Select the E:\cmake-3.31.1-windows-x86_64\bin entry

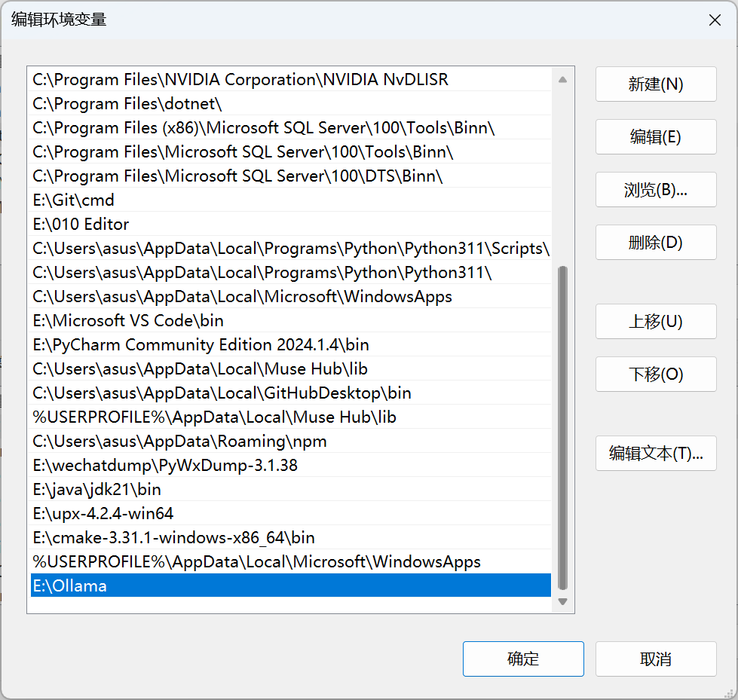click(x=291, y=537)
